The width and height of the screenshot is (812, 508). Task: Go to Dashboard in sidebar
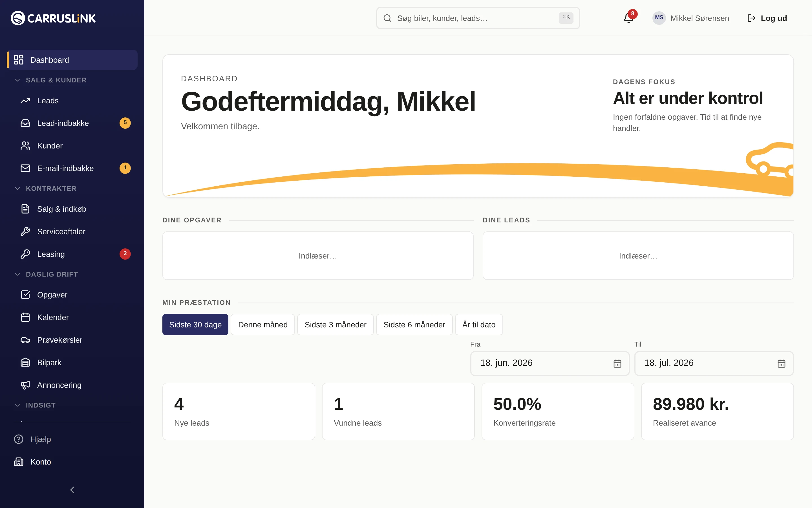click(72, 60)
